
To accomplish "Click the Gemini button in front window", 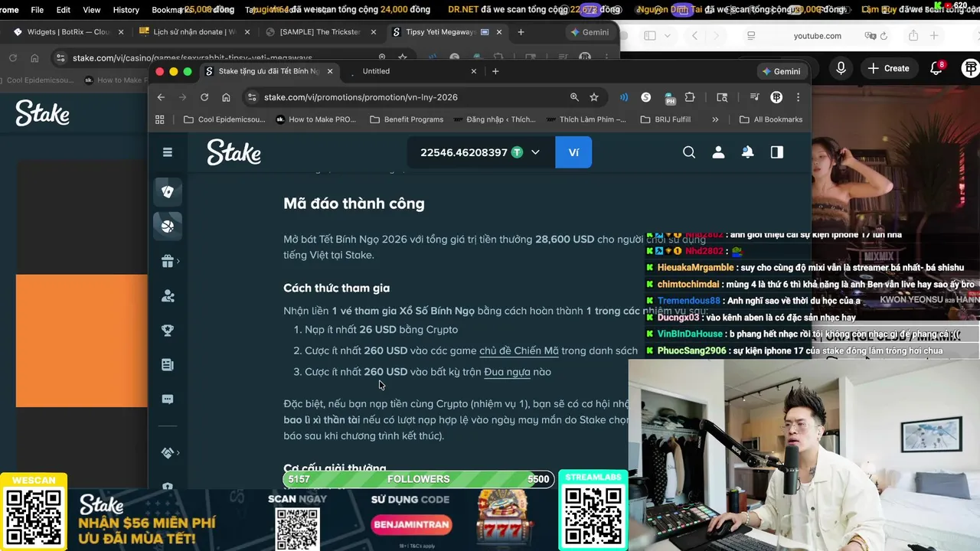I will (x=781, y=71).
